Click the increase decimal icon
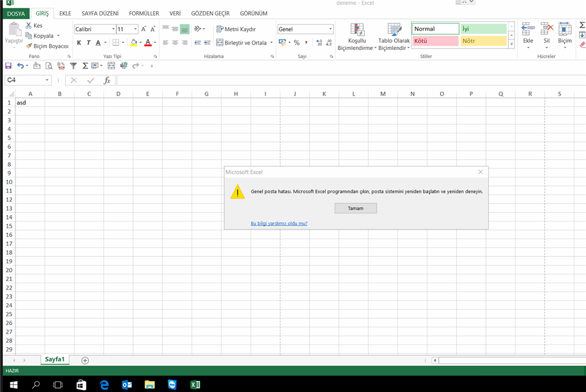Image resolution: width=586 pixels, height=392 pixels. 319,42
